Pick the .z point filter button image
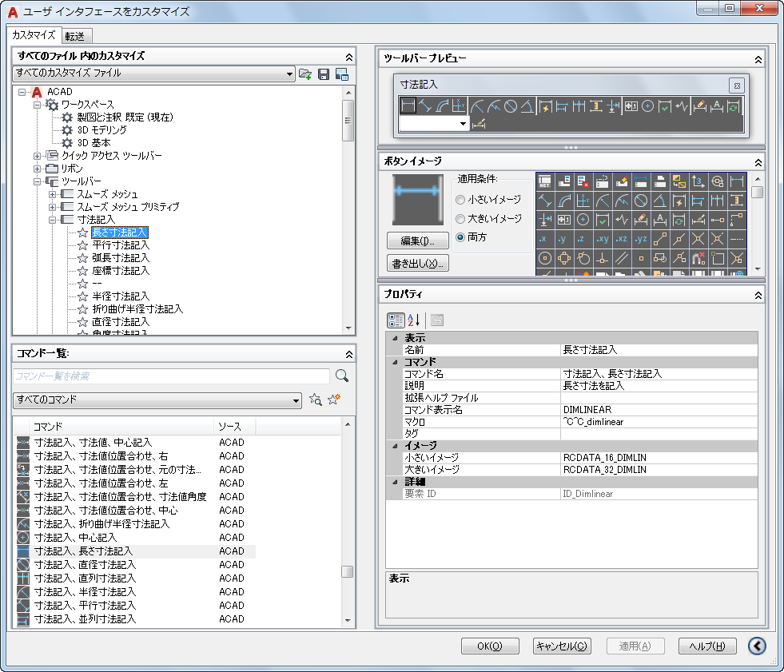The width and height of the screenshot is (784, 672). (583, 238)
